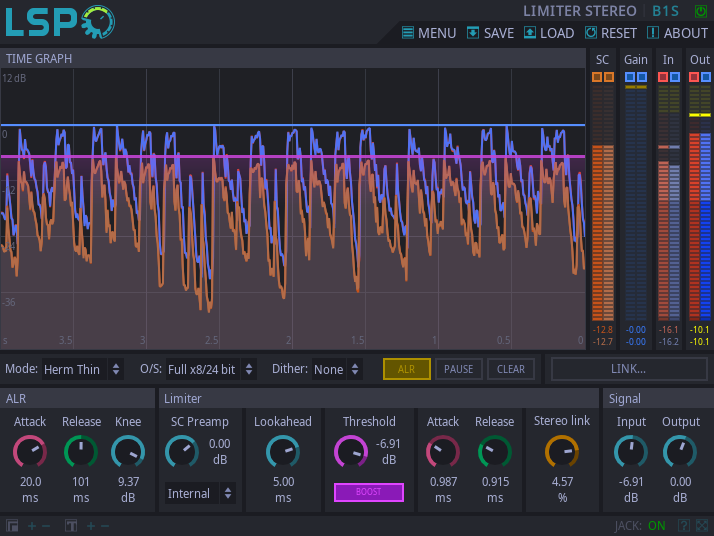Viewport: 714px width, 536px height.
Task: Click the MENU list icon
Action: pos(408,33)
